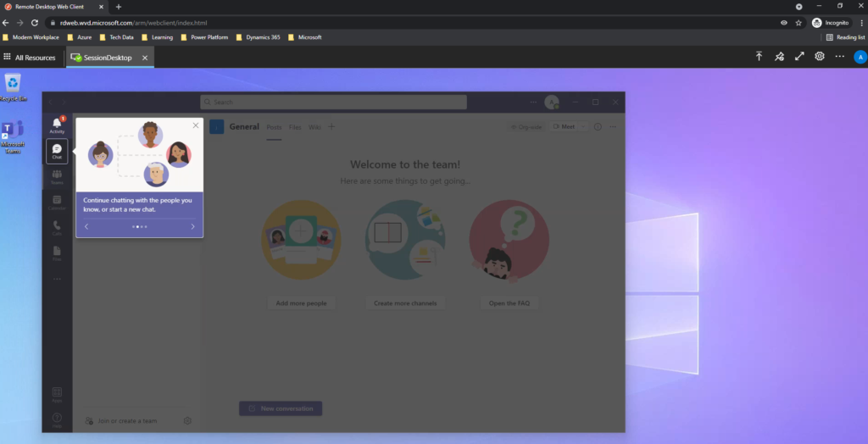
Task: Open Calendar in the Teams sidebar
Action: coord(57,203)
